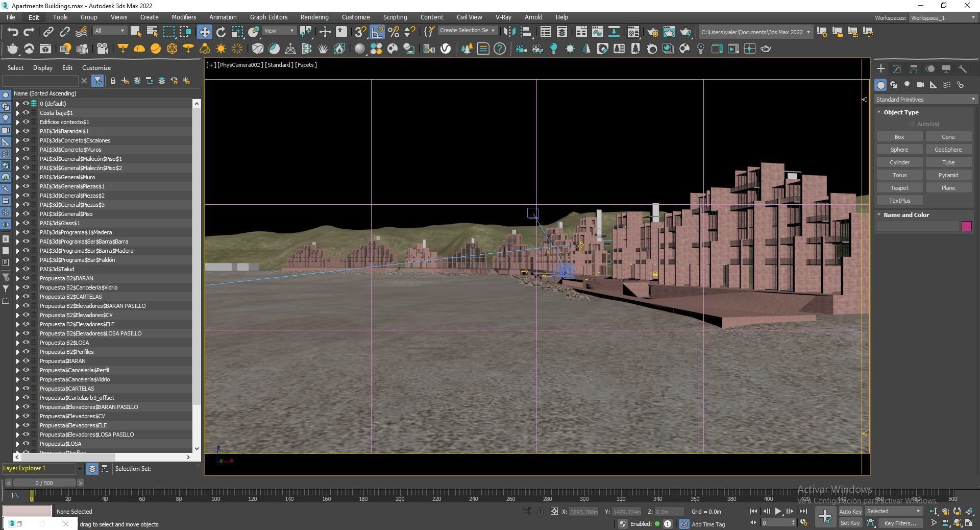Image resolution: width=980 pixels, height=530 pixels.
Task: Open the Rendering menu
Action: [314, 17]
